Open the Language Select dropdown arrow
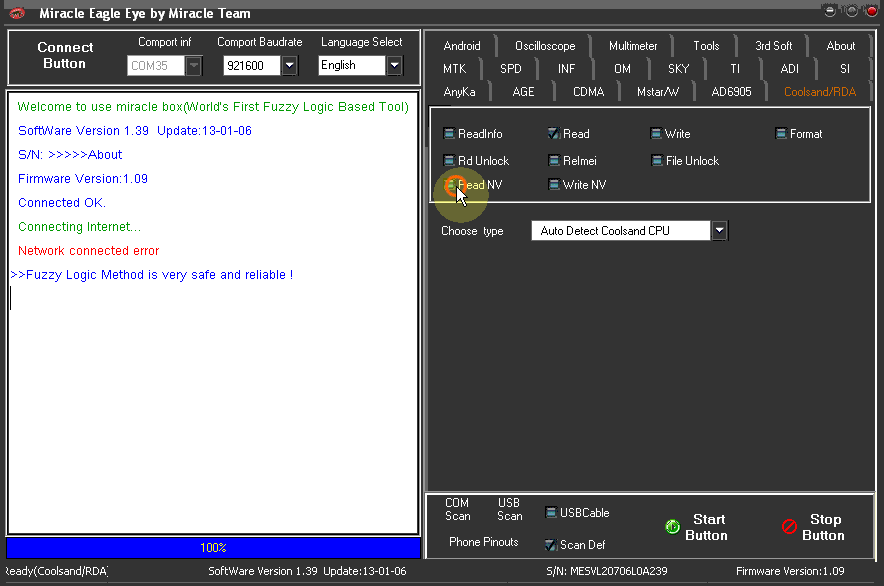This screenshot has width=884, height=586. coord(395,66)
